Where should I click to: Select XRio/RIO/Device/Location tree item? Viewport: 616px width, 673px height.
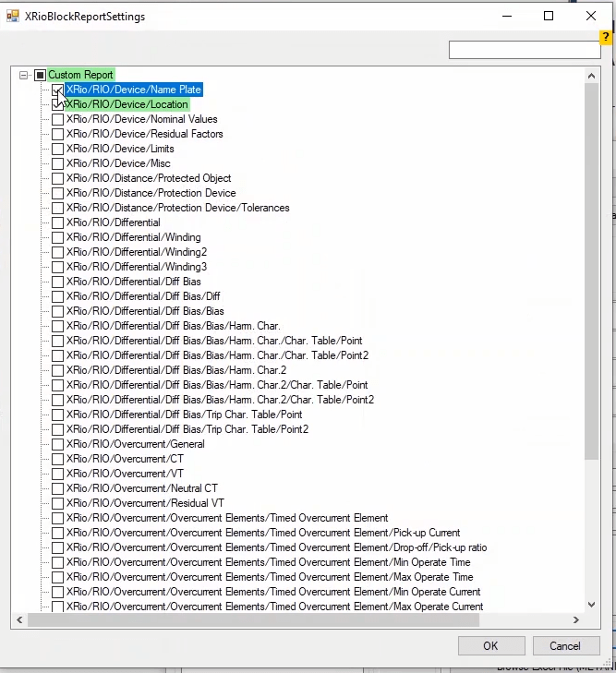127,104
